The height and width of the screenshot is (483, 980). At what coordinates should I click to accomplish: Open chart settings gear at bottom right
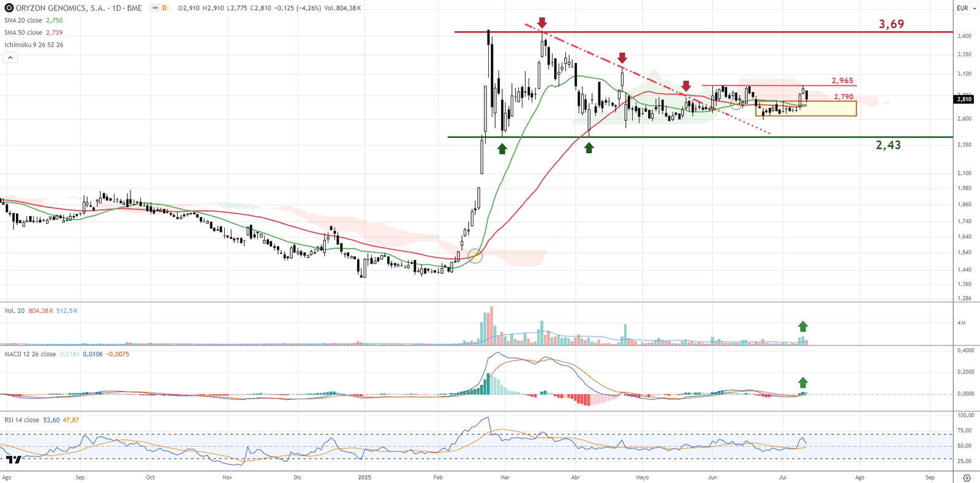tap(967, 477)
